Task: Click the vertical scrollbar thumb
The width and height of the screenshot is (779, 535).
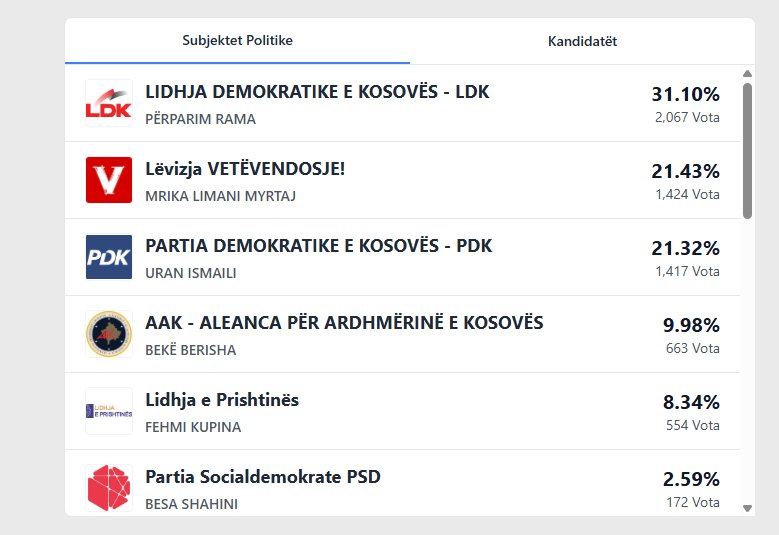Action: click(747, 150)
